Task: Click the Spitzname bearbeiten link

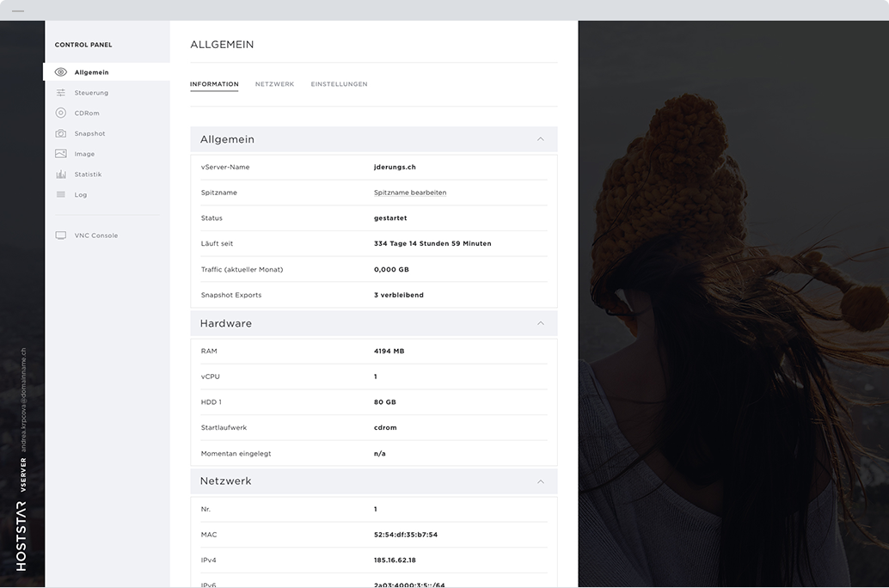Action: [x=410, y=193]
